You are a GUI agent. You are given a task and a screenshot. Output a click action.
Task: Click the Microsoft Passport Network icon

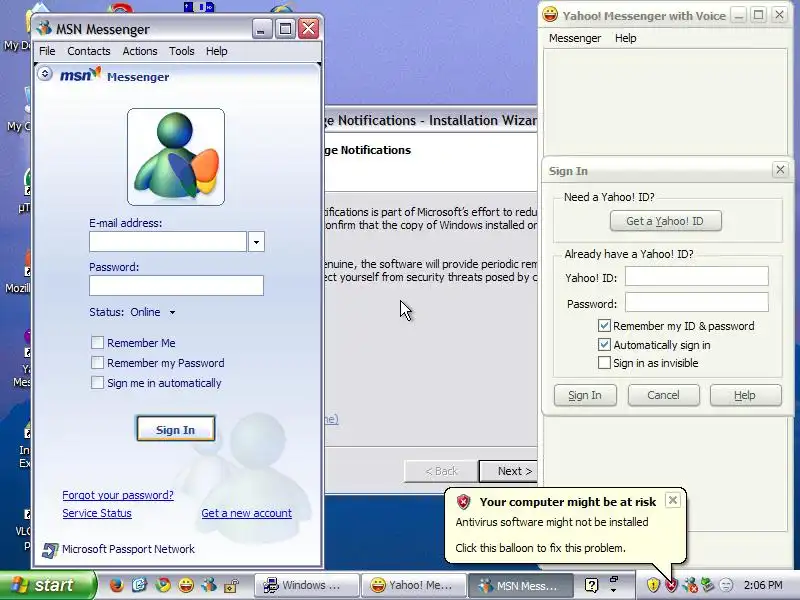[x=49, y=550]
